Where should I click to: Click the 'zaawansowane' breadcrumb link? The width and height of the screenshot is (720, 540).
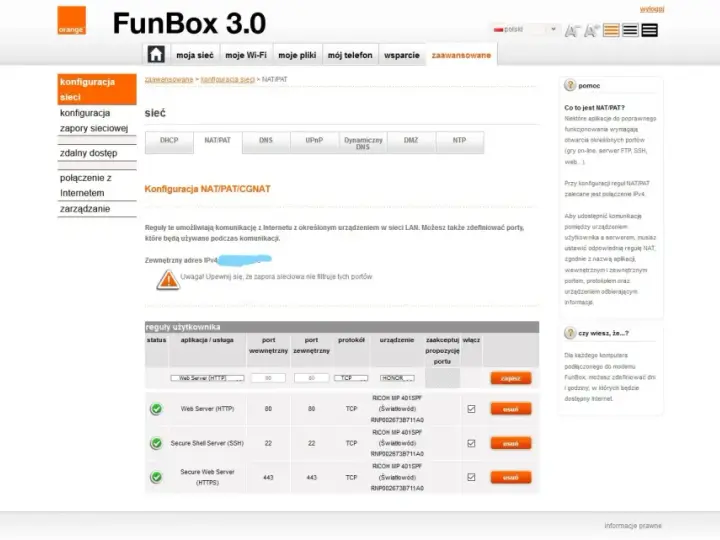169,79
